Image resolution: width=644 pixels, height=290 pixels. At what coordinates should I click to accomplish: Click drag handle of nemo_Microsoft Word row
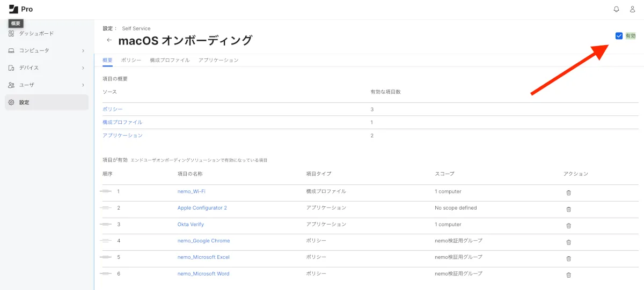pyautogui.click(x=106, y=274)
